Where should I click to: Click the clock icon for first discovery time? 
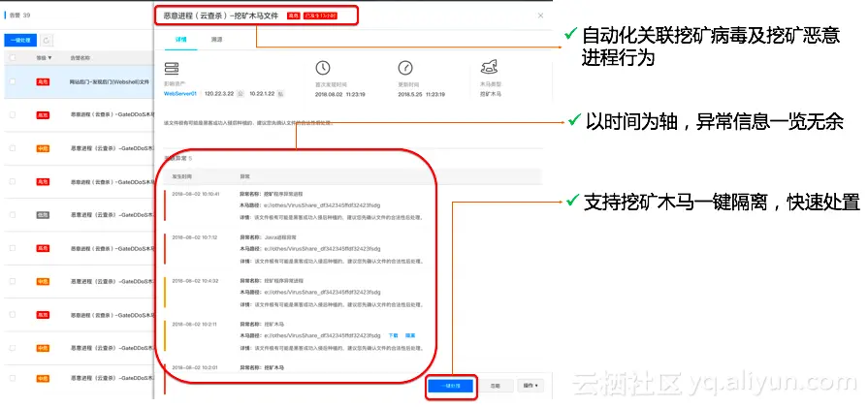click(x=323, y=68)
